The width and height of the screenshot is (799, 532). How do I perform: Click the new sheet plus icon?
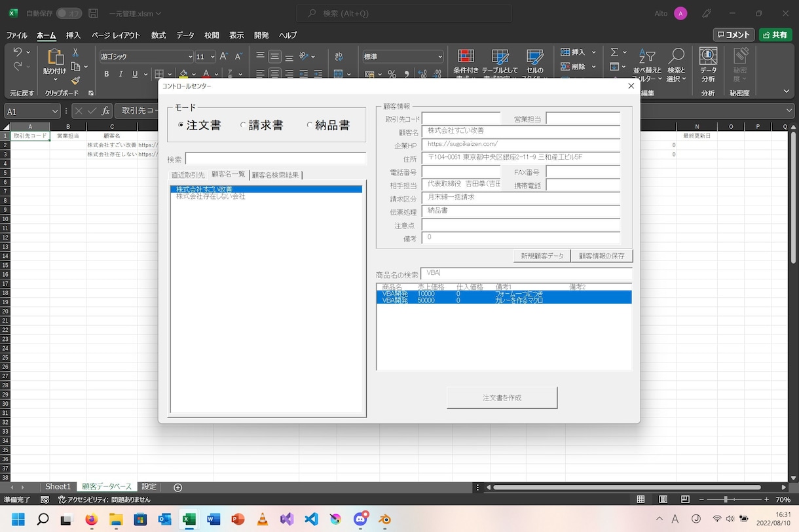tap(177, 488)
